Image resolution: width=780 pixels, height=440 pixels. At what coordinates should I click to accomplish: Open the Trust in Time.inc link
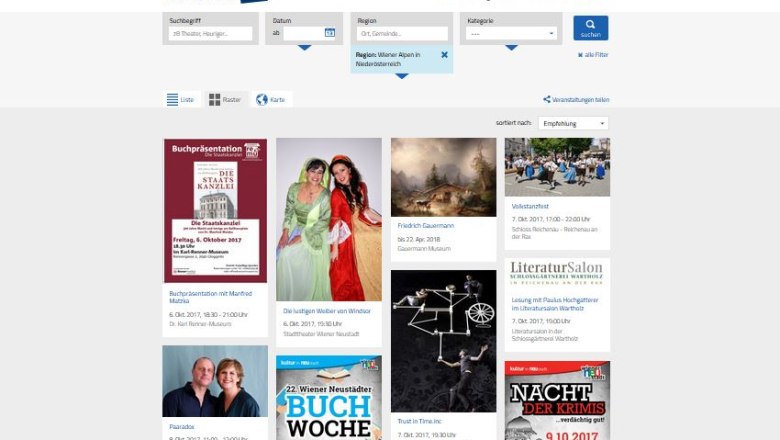click(419, 421)
